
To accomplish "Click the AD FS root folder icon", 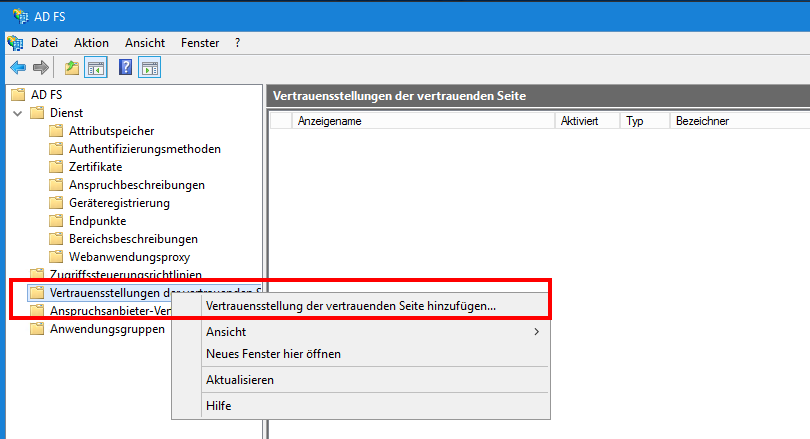I will click(x=18, y=95).
